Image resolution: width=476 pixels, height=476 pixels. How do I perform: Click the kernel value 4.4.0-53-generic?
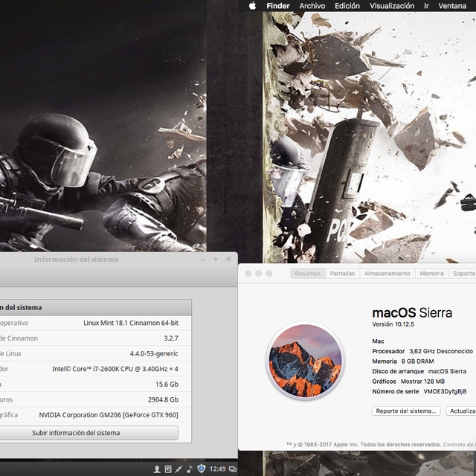coord(154,354)
